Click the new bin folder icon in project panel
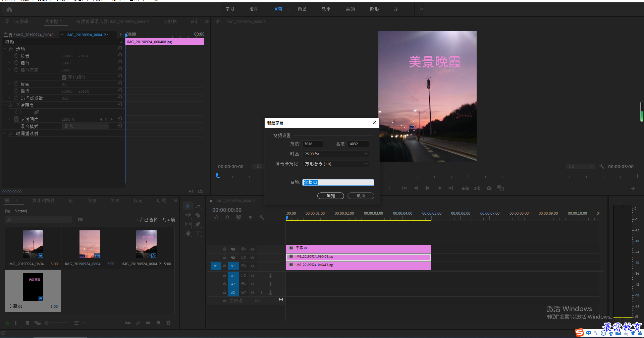644x338 pixels. [148, 323]
